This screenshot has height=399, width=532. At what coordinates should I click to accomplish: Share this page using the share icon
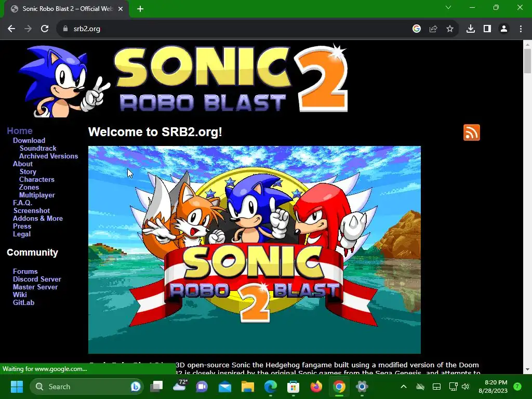[433, 29]
